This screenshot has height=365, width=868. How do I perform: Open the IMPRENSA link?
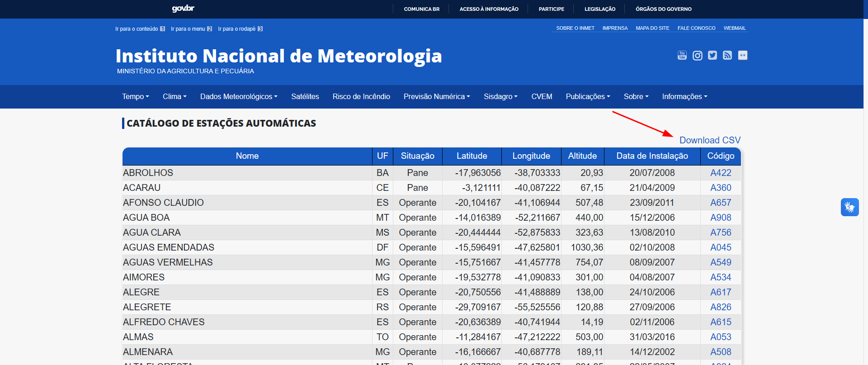click(x=615, y=28)
